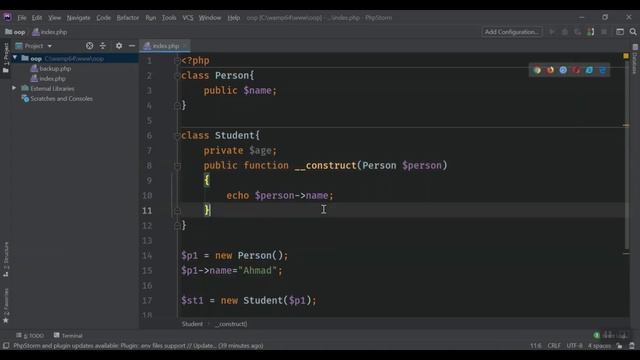This screenshot has height=360, width=640.
Task: Click fold end marker at line 12
Action: coord(177,226)
